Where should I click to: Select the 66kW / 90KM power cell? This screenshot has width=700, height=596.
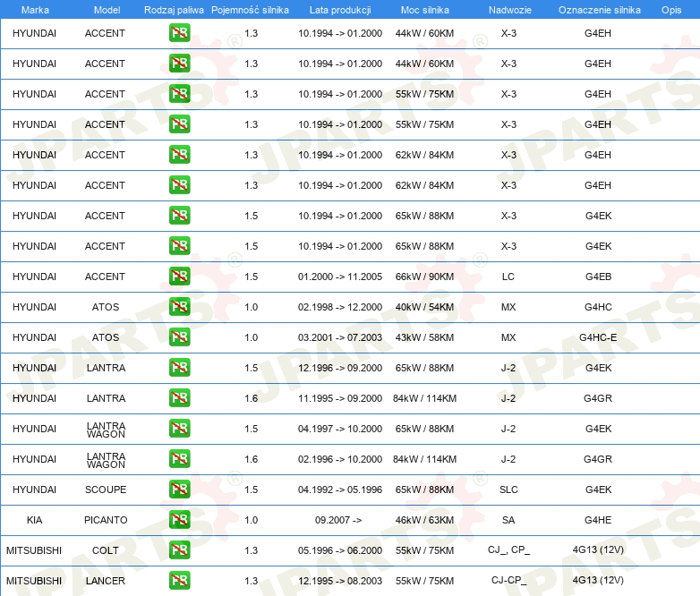[x=424, y=277]
